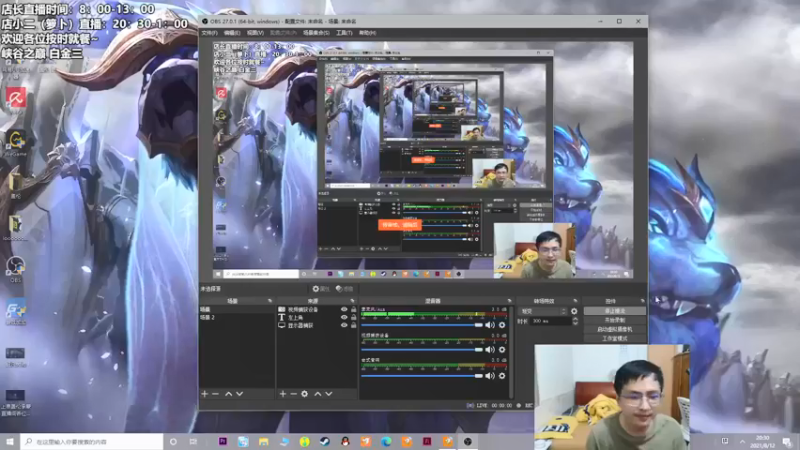
Task: Adjust the 视频捕获设备 volume slider
Action: (x=421, y=349)
